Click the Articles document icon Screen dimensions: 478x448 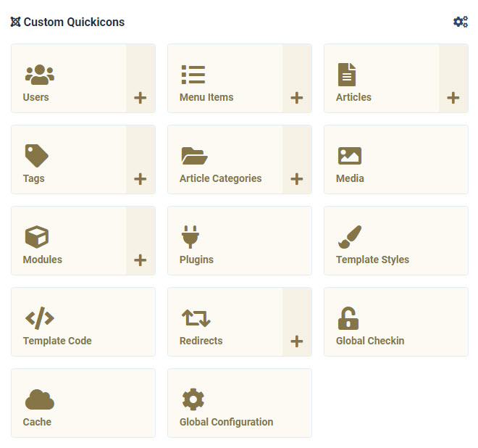point(347,74)
